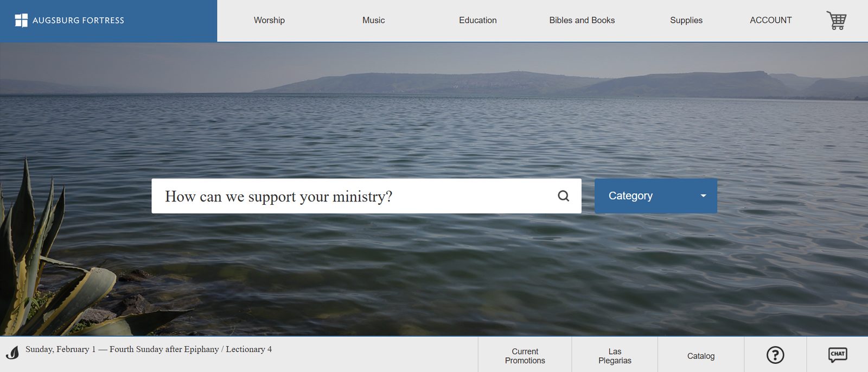The height and width of the screenshot is (372, 868).
Task: Open the Worship menu
Action: coord(269,20)
